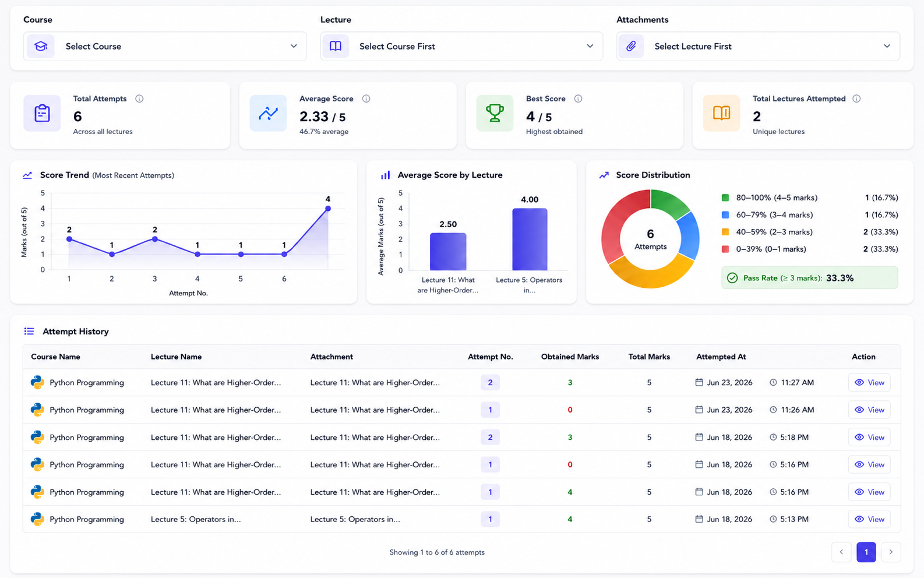924x578 pixels.
Task: Click the 4 / 5 best score value
Action: 539,117
